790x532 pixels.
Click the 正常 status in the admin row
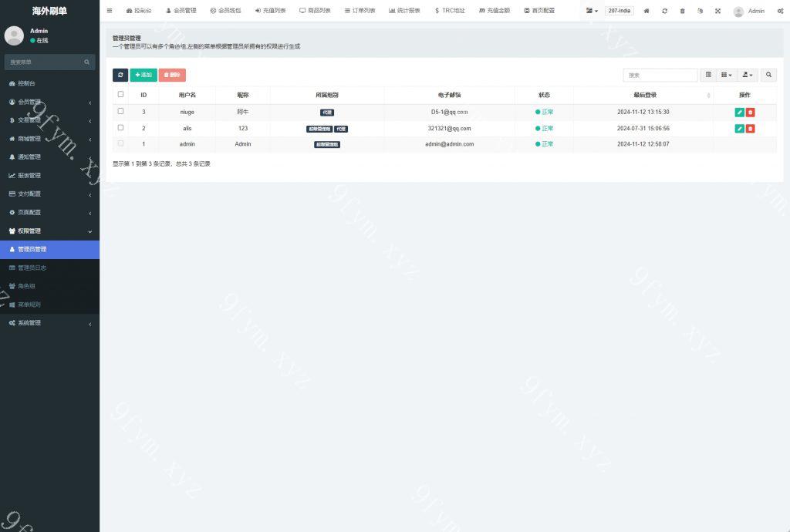(x=544, y=144)
